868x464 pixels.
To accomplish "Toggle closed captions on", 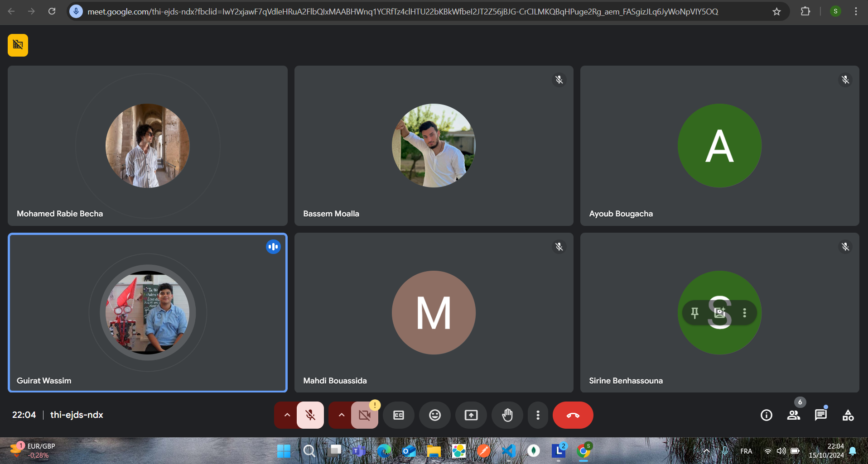I will pyautogui.click(x=398, y=415).
